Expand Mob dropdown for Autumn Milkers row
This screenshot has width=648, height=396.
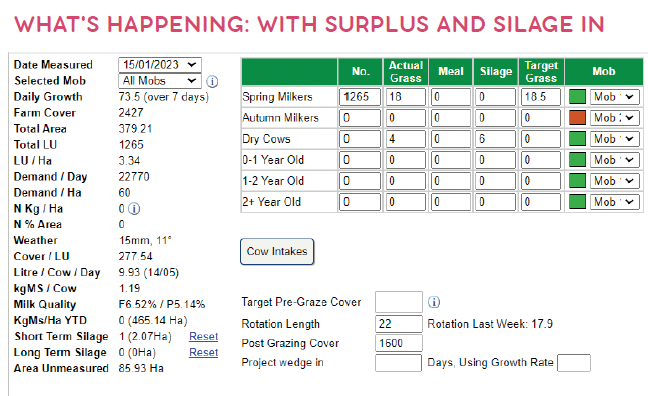(x=615, y=118)
